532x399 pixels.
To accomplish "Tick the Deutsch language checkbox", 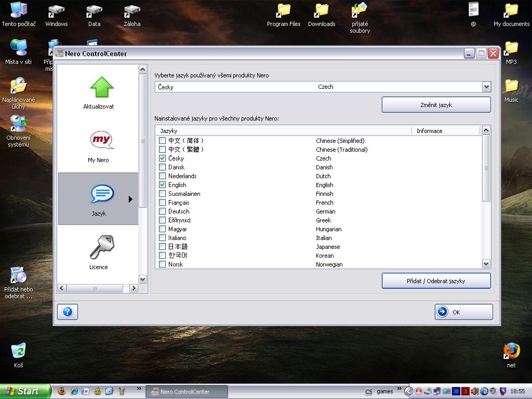I will [x=163, y=211].
